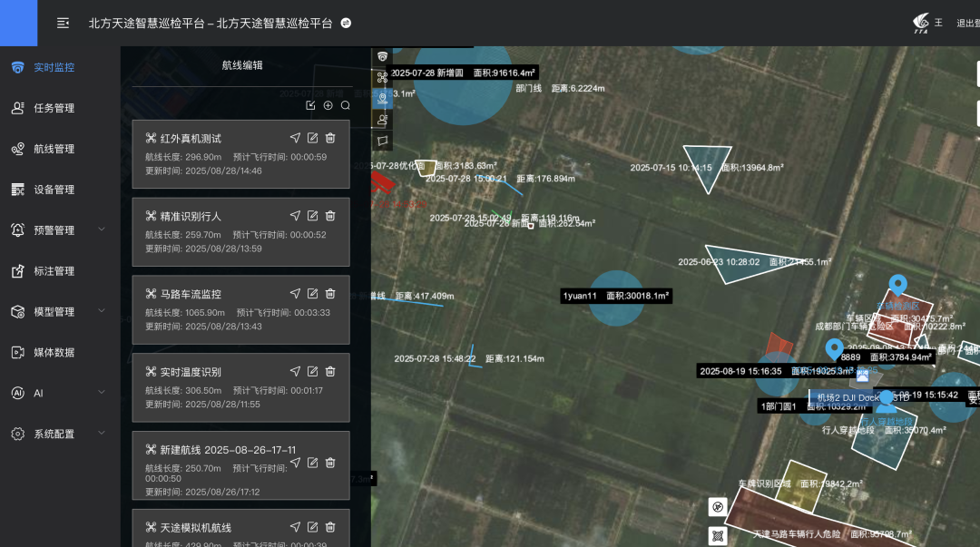Click 退出登录 logout link
This screenshot has height=547, width=980.
[x=967, y=23]
